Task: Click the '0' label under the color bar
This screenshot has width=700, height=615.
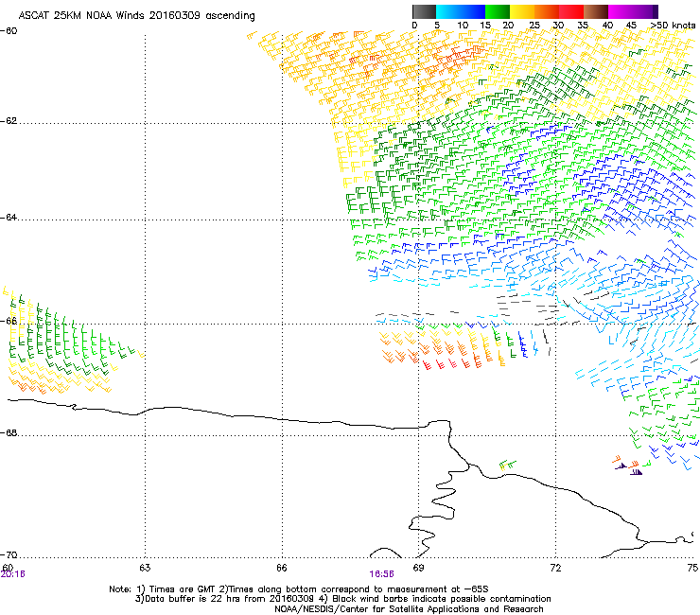Action: click(x=414, y=26)
